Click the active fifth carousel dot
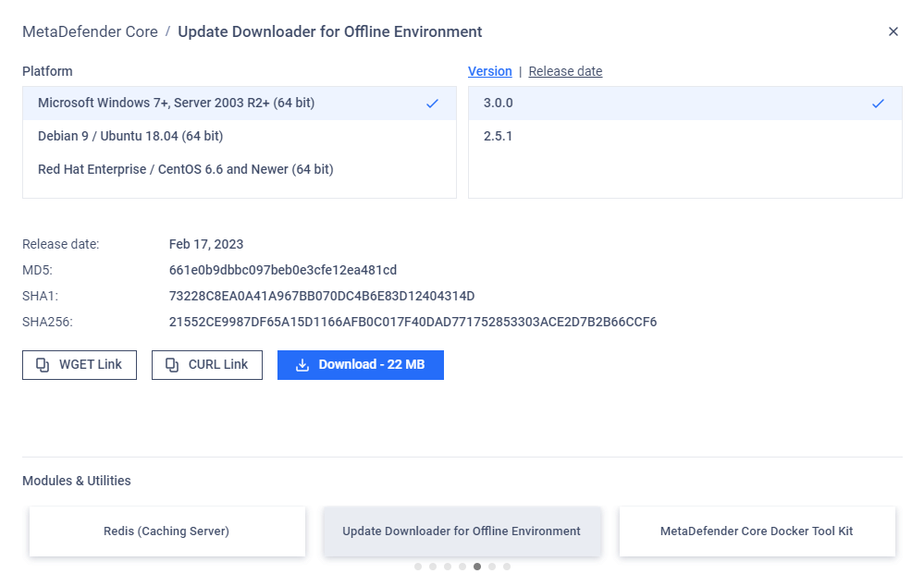 click(x=476, y=567)
